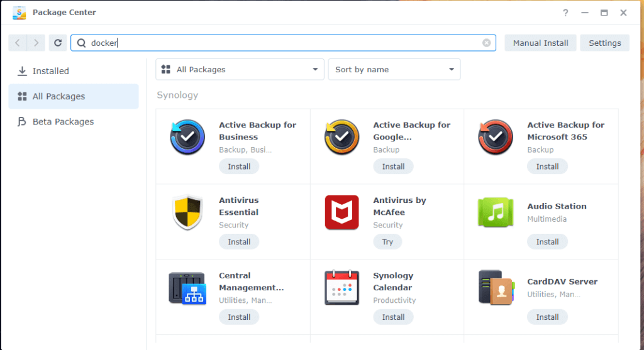Screen dimensions: 644x350
Task: Install Central Management System
Action: point(239,317)
